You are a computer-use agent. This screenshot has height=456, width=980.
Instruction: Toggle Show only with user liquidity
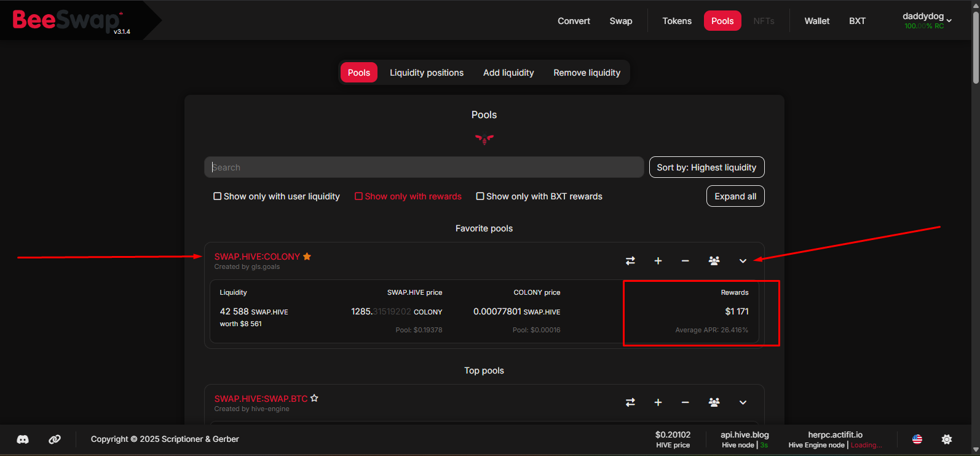[x=277, y=196]
